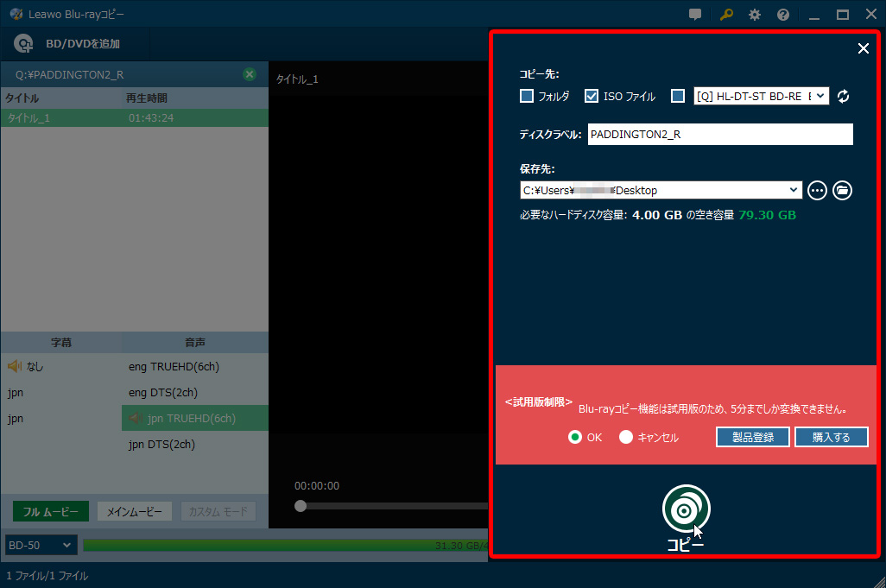Image resolution: width=886 pixels, height=588 pixels.
Task: Select フル ムービー mode
Action: (50, 512)
